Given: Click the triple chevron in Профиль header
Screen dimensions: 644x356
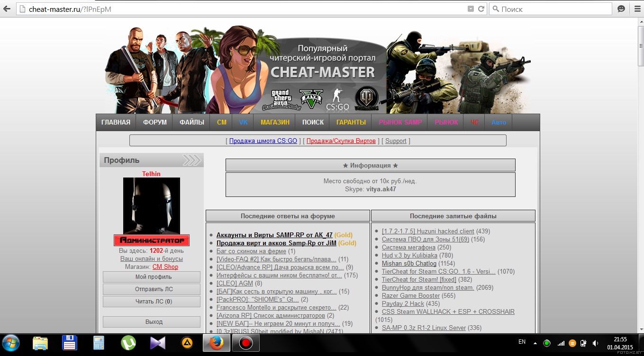Looking at the screenshot, I should tap(191, 160).
